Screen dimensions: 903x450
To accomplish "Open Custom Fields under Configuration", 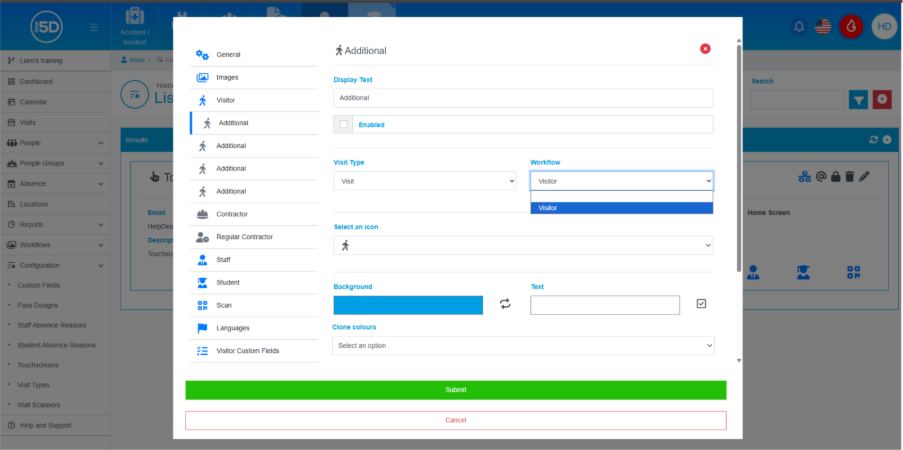I will click(39, 285).
